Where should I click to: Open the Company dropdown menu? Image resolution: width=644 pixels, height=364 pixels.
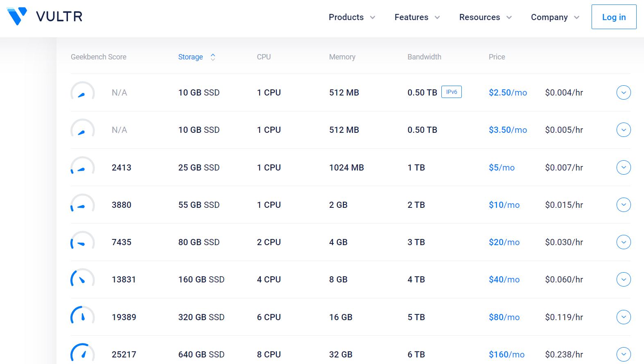coord(555,17)
